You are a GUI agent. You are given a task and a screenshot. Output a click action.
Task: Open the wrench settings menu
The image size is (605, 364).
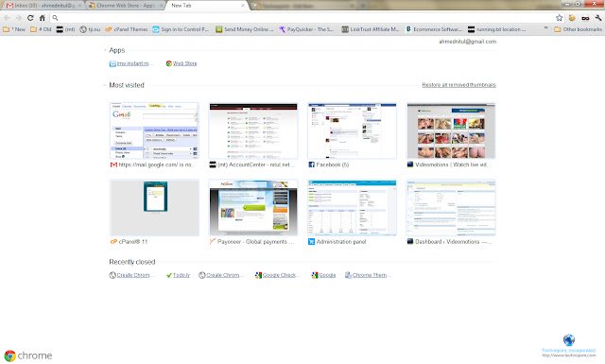coord(598,18)
